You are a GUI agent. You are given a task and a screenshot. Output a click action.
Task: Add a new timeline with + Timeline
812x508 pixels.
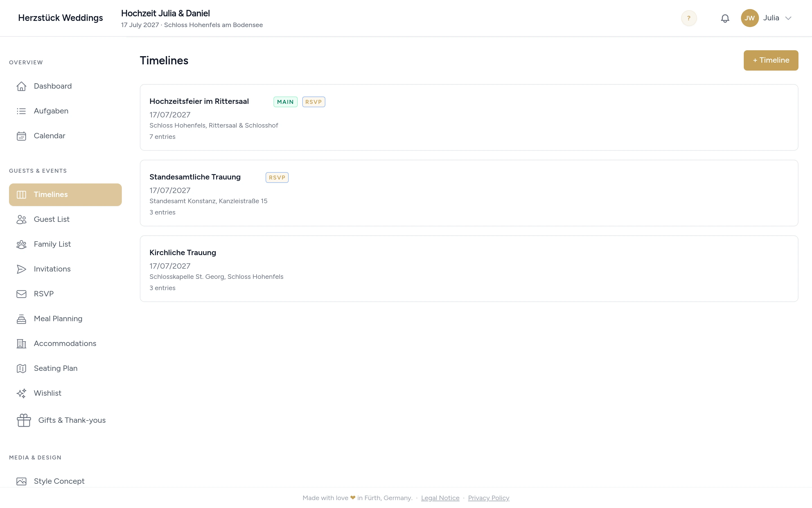pos(771,60)
